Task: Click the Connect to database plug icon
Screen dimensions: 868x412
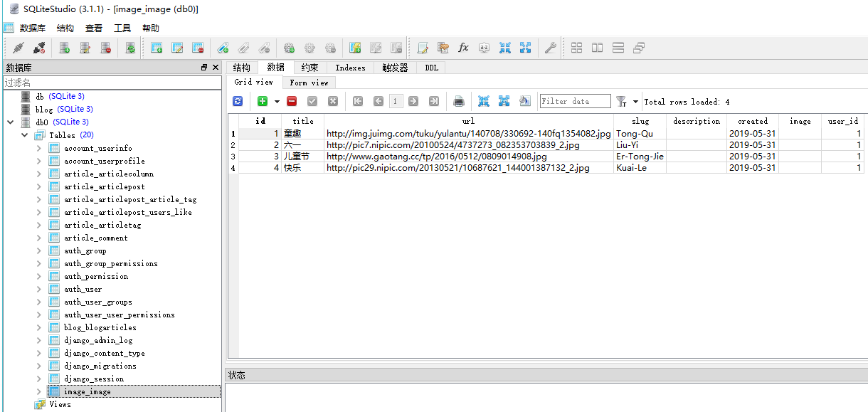Action: pyautogui.click(x=18, y=48)
